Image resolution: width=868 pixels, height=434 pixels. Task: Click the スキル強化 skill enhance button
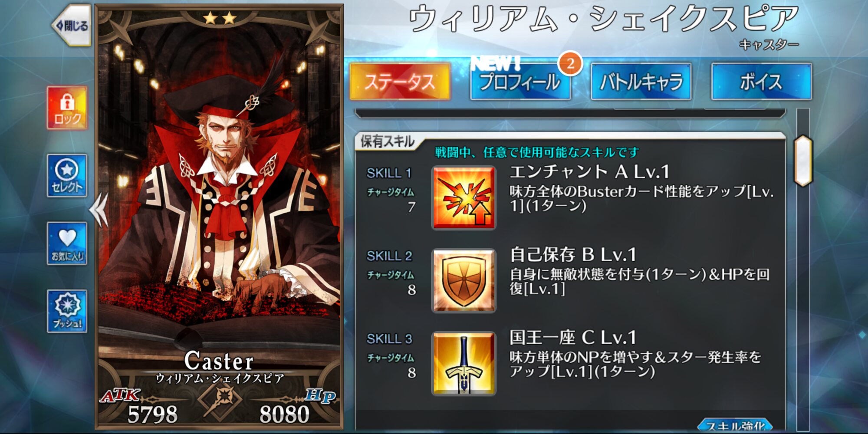coord(736,425)
